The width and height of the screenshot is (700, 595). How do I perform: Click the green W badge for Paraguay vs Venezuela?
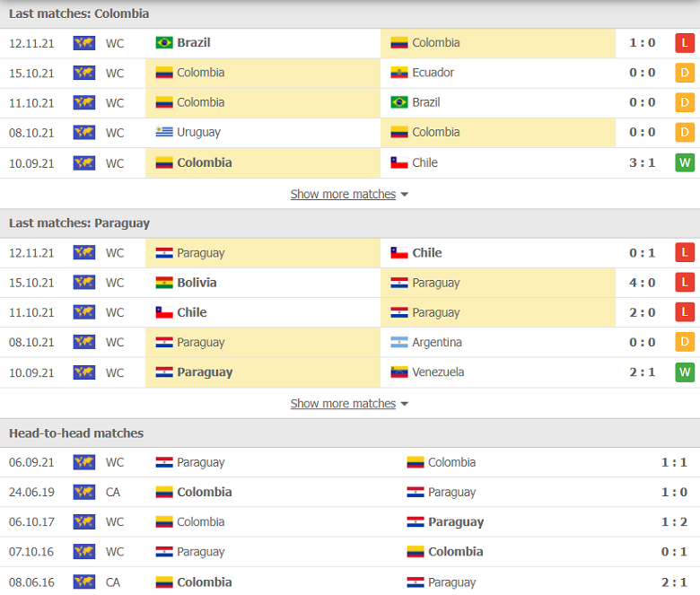point(685,372)
